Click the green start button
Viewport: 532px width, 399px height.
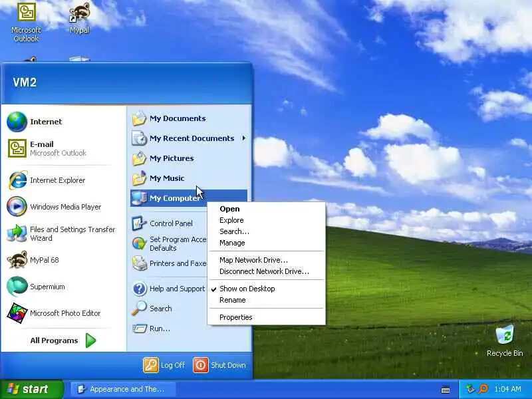31,389
